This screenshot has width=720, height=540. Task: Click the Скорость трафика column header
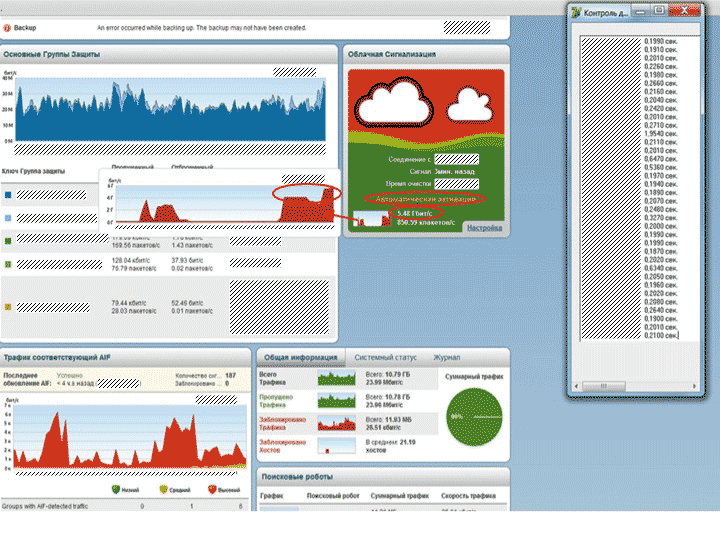point(468,496)
